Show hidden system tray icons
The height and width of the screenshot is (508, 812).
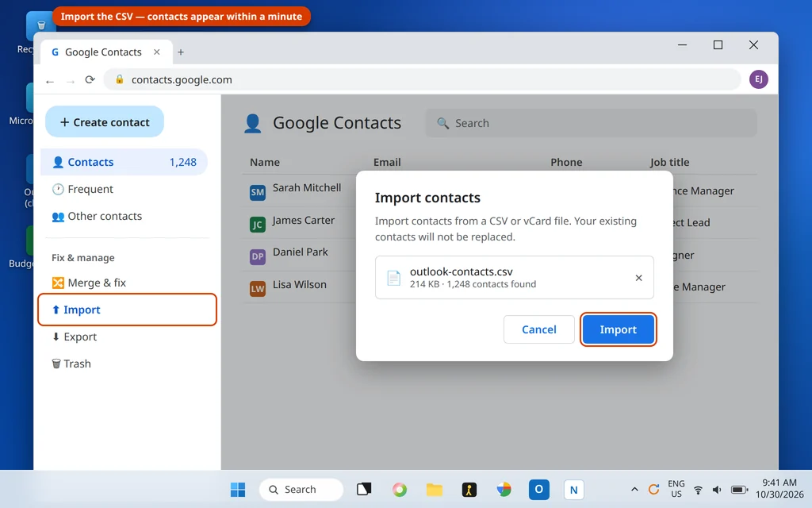click(x=634, y=489)
